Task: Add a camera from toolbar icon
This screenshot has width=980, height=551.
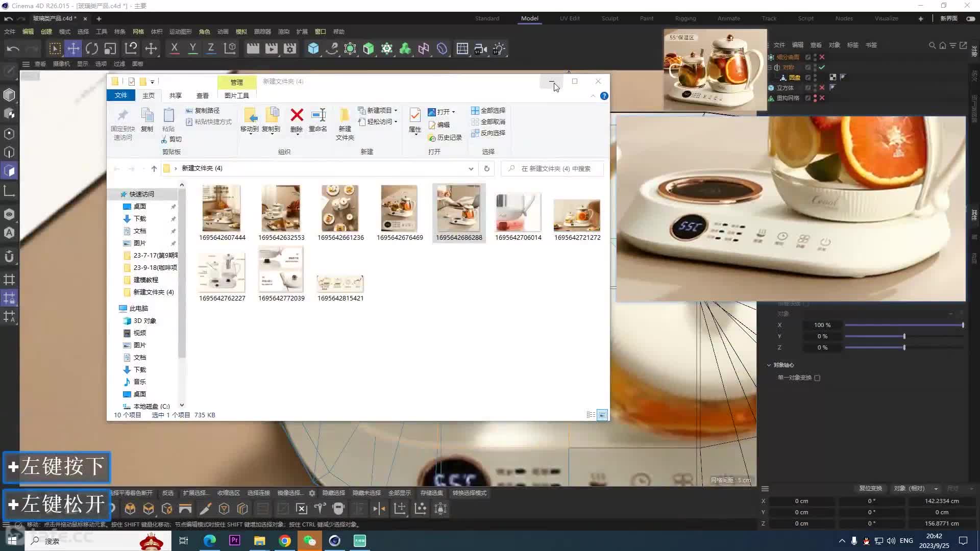Action: click(x=481, y=48)
